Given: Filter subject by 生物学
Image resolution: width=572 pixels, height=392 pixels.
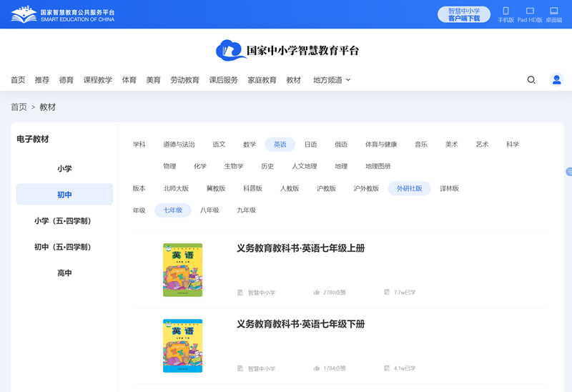Looking at the screenshot, I should tap(234, 167).
